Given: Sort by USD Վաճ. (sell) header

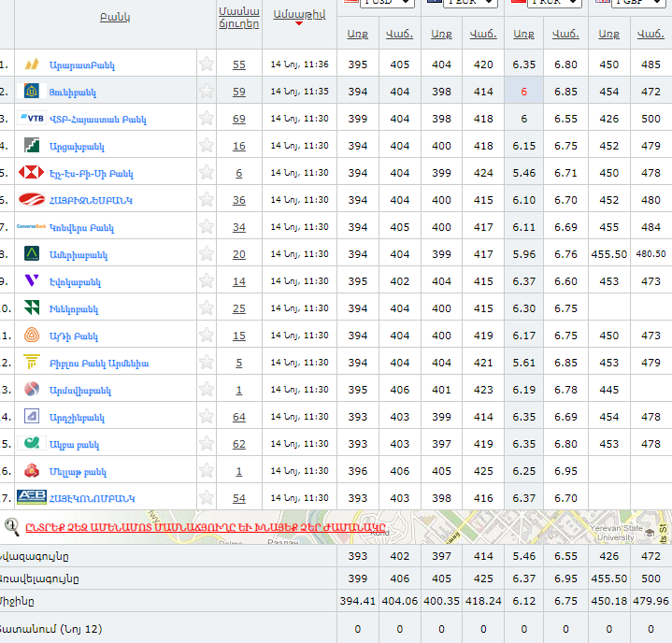Looking at the screenshot, I should (399, 34).
